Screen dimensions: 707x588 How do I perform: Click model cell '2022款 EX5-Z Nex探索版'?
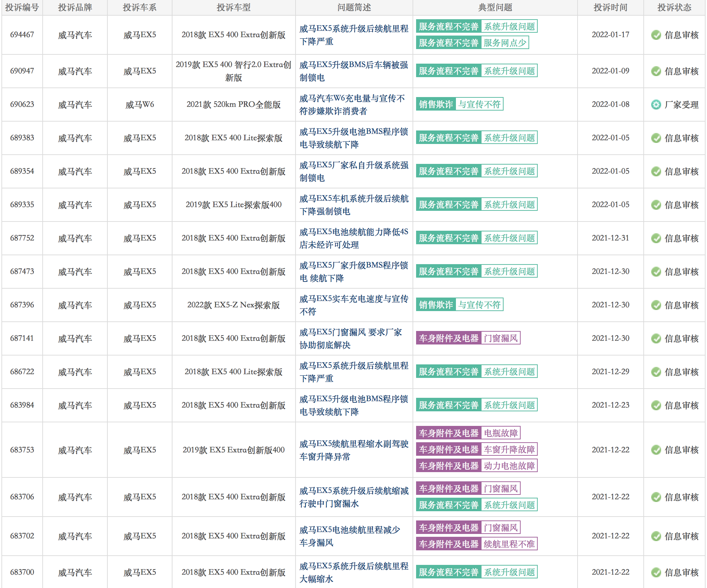click(234, 305)
